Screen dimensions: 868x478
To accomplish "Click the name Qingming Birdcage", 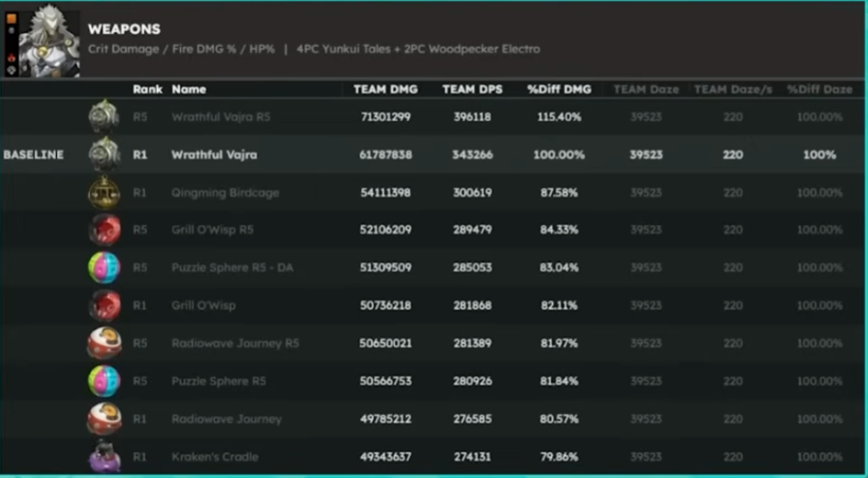I will click(x=225, y=193).
